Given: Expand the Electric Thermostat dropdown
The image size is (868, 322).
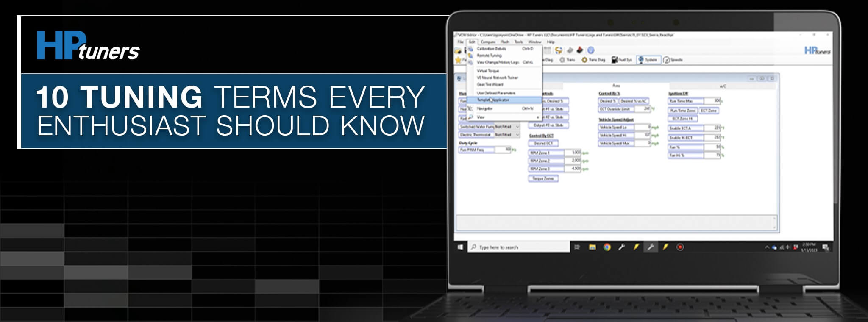Looking at the screenshot, I should [x=517, y=135].
